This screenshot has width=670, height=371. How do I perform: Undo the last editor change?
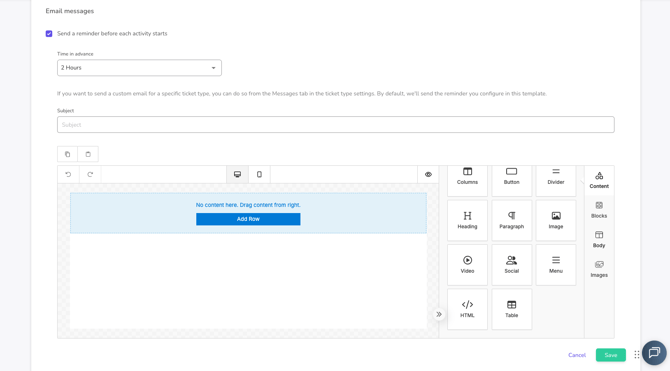68,174
